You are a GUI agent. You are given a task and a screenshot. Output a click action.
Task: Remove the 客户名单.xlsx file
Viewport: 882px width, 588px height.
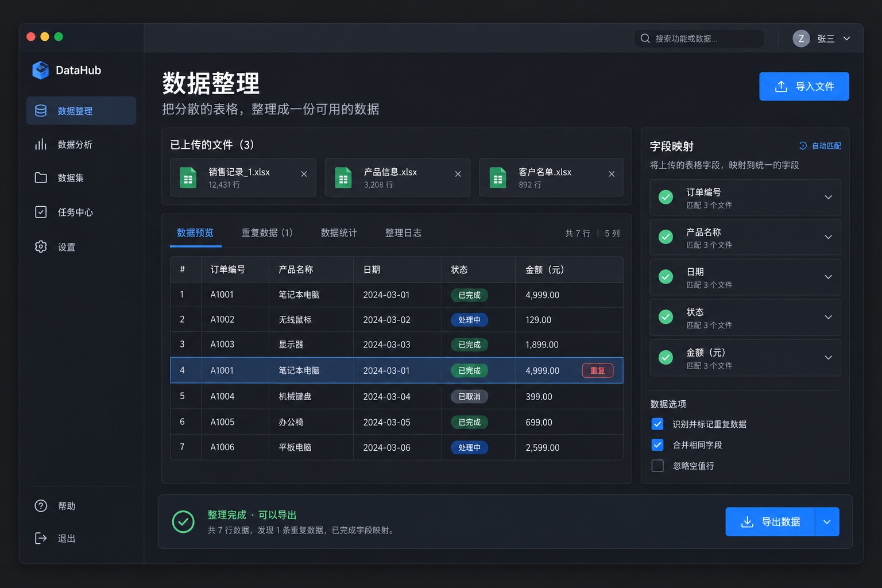[612, 174]
